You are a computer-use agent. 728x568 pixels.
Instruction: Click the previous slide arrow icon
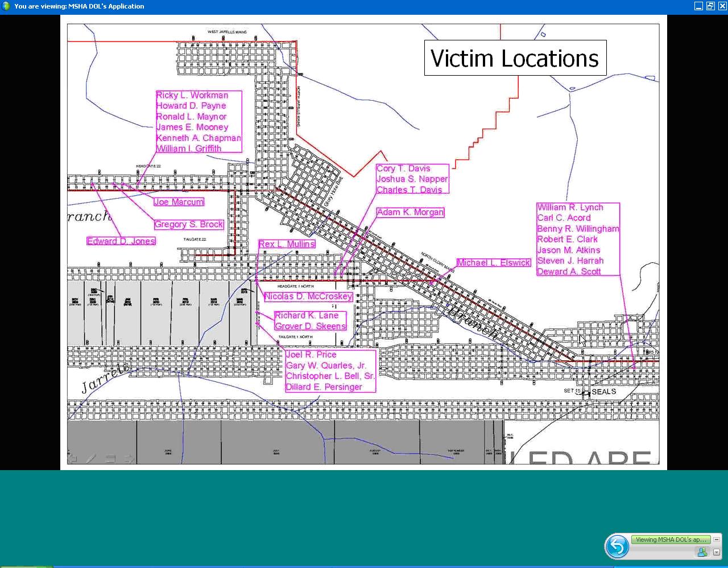(x=72, y=459)
